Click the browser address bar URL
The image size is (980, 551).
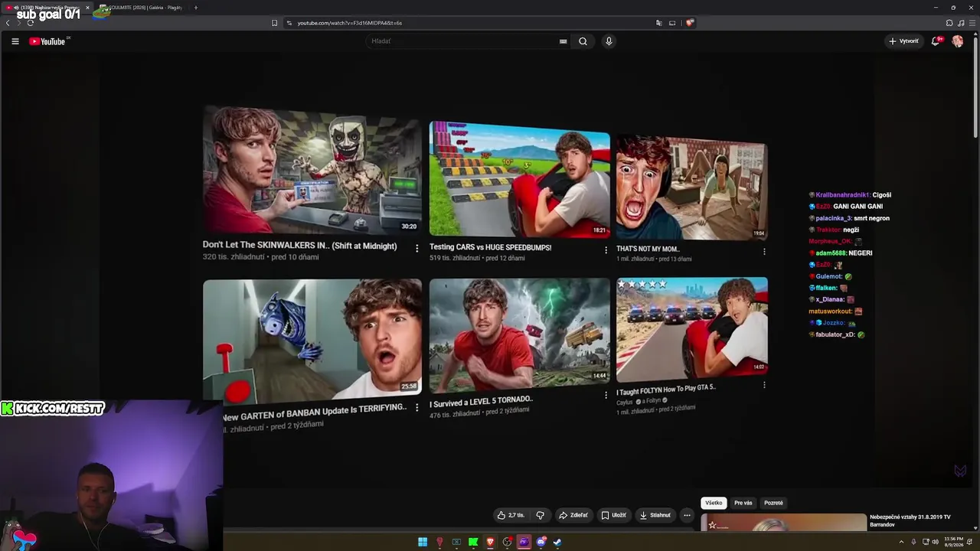[x=349, y=23]
